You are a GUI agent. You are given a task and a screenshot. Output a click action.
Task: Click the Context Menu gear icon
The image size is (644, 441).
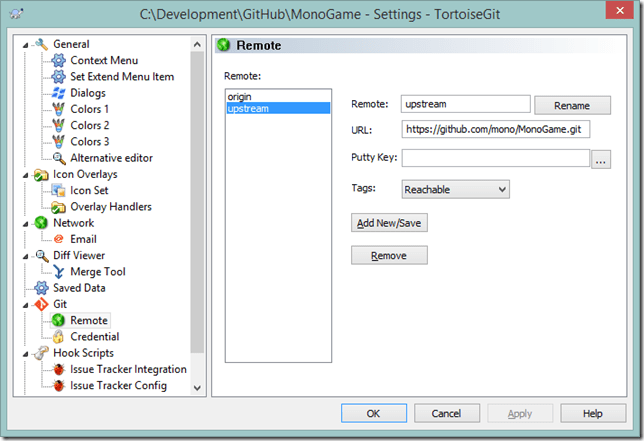point(59,60)
